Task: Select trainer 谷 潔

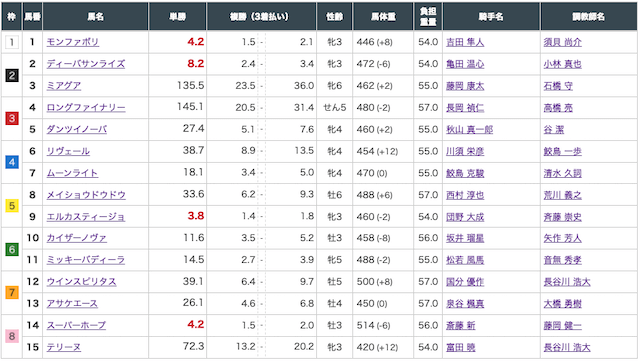Action: click(x=553, y=129)
